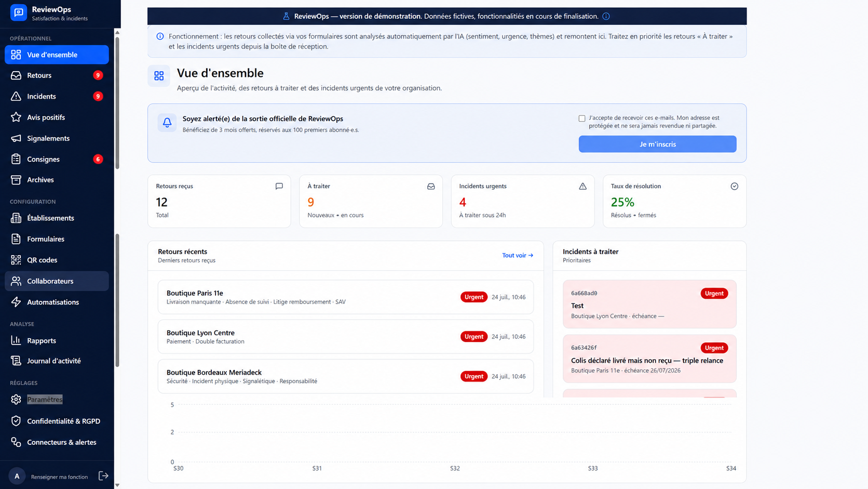This screenshot has height=489, width=868.
Task: Open Signalements section
Action: pyautogui.click(x=57, y=138)
